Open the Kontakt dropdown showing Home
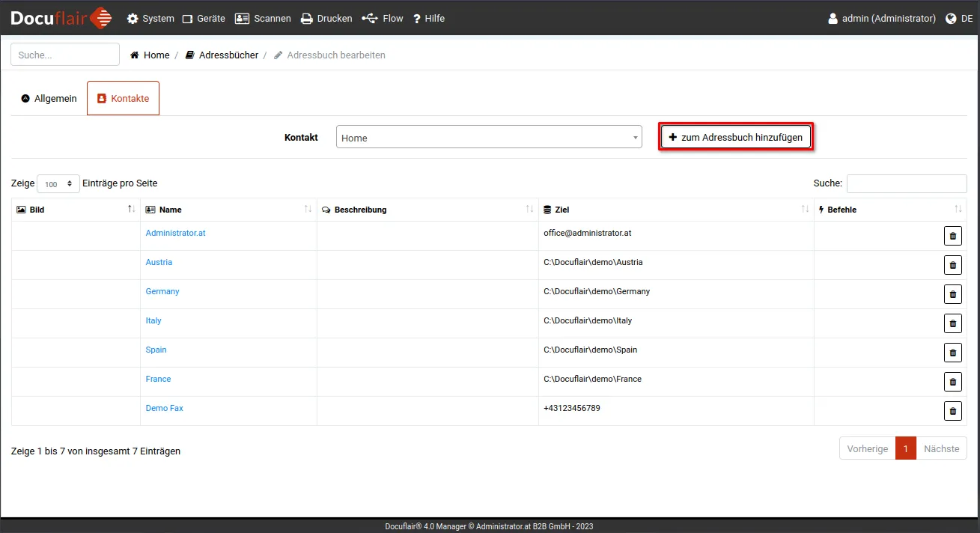The image size is (980, 533). [x=489, y=137]
